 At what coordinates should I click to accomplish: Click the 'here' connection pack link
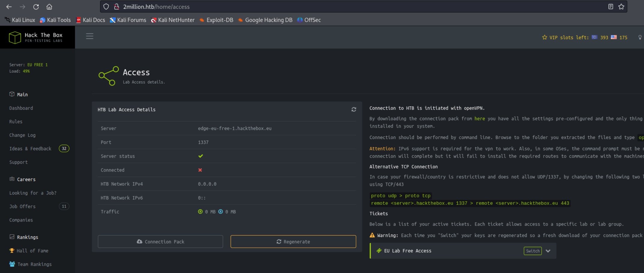coord(479,119)
